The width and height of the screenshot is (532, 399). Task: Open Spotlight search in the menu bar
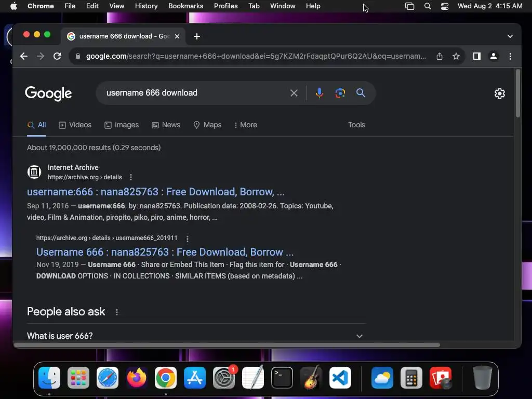click(x=428, y=6)
